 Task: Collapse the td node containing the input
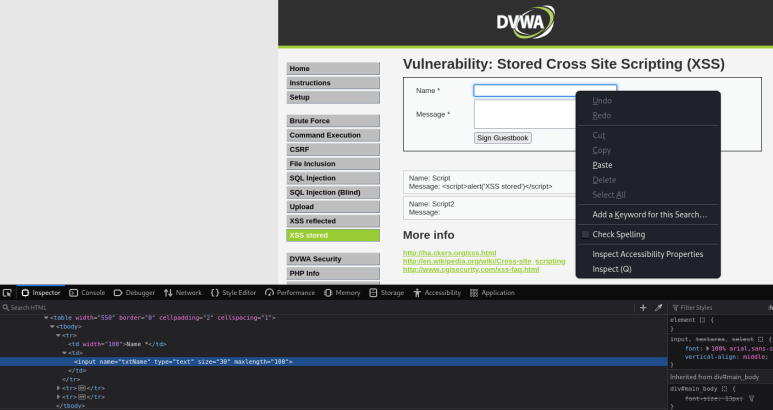[64, 353]
